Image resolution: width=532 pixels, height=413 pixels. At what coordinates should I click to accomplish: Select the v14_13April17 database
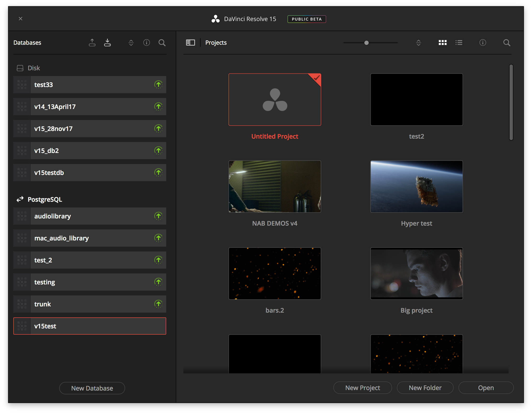point(90,107)
